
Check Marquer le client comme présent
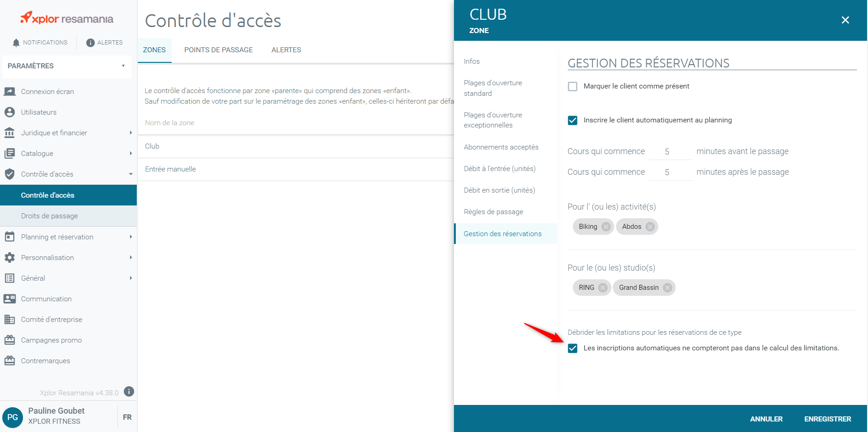pos(572,86)
